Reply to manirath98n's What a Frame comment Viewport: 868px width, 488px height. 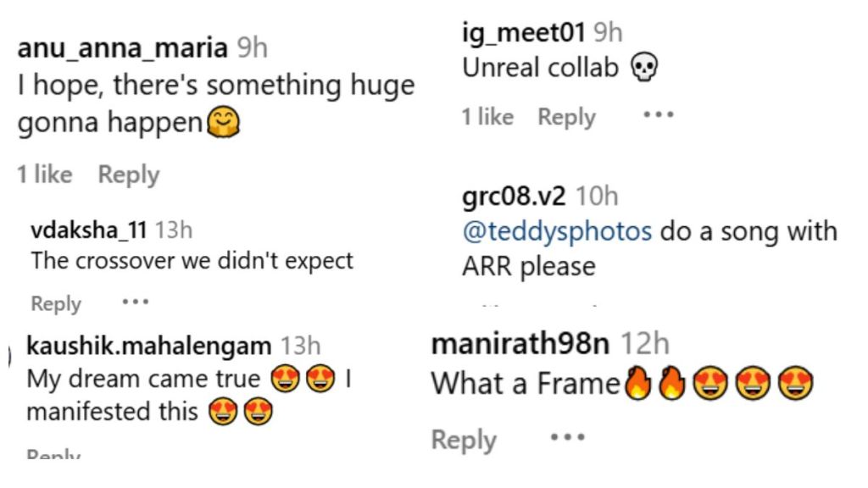464,441
